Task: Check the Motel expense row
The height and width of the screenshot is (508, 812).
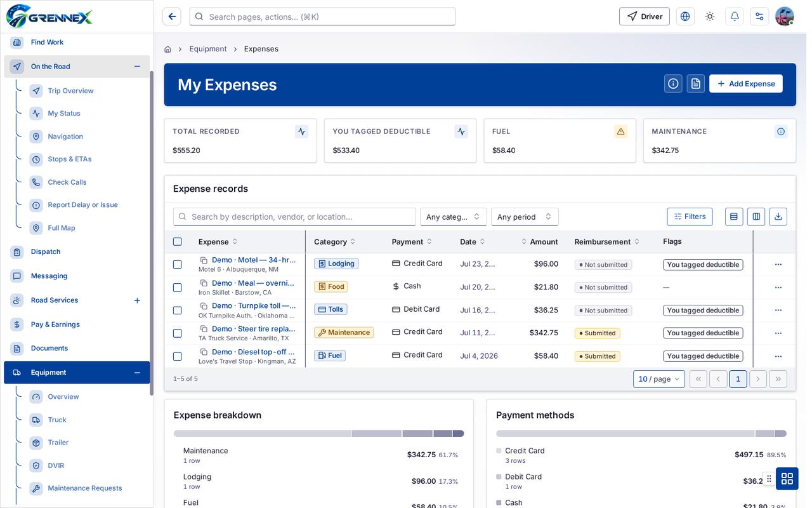Action: (178, 264)
